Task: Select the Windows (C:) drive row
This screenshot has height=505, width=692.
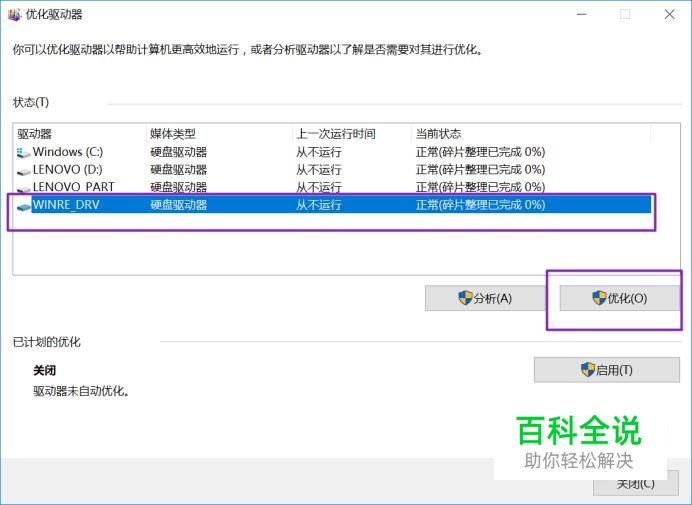Action: point(333,152)
